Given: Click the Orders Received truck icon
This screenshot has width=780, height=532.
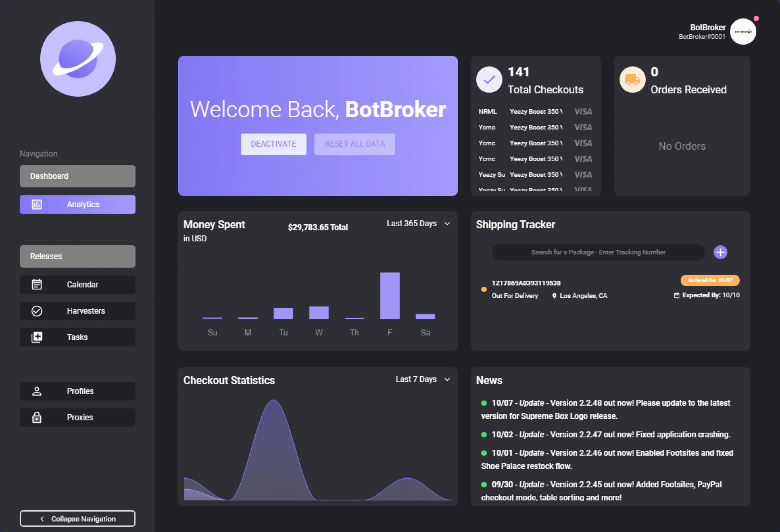Looking at the screenshot, I should (x=632, y=80).
